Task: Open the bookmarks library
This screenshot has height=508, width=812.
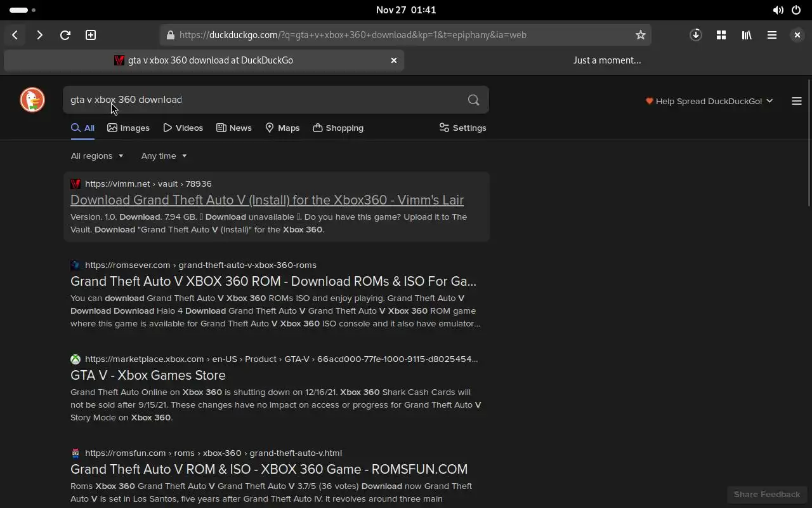Action: click(747, 35)
